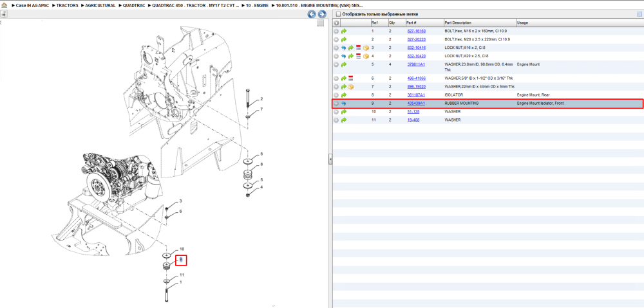Navigate to the next diagram with forward arrow
The height and width of the screenshot is (308, 644).
322,14
